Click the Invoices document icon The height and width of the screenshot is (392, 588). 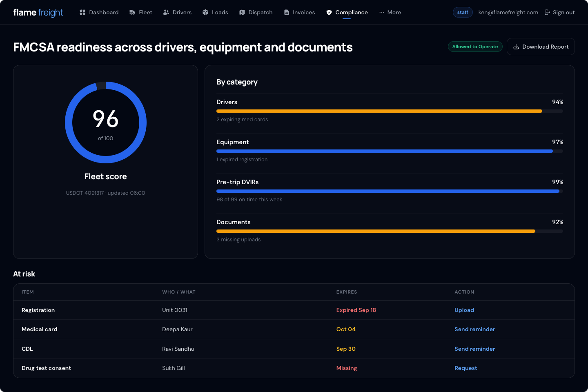[287, 12]
